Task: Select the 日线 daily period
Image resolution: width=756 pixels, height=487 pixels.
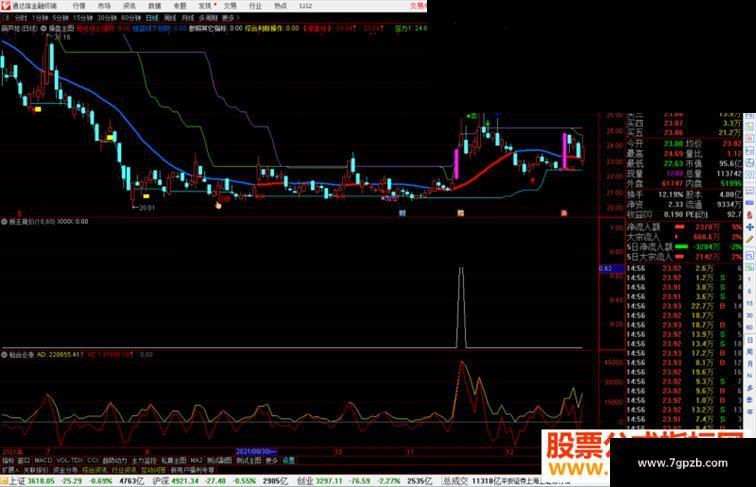Action: click(152, 18)
